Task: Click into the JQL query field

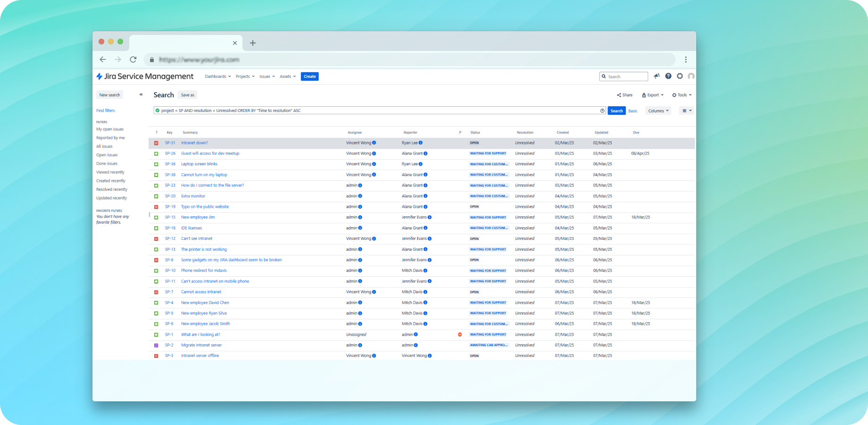Action: (380, 110)
